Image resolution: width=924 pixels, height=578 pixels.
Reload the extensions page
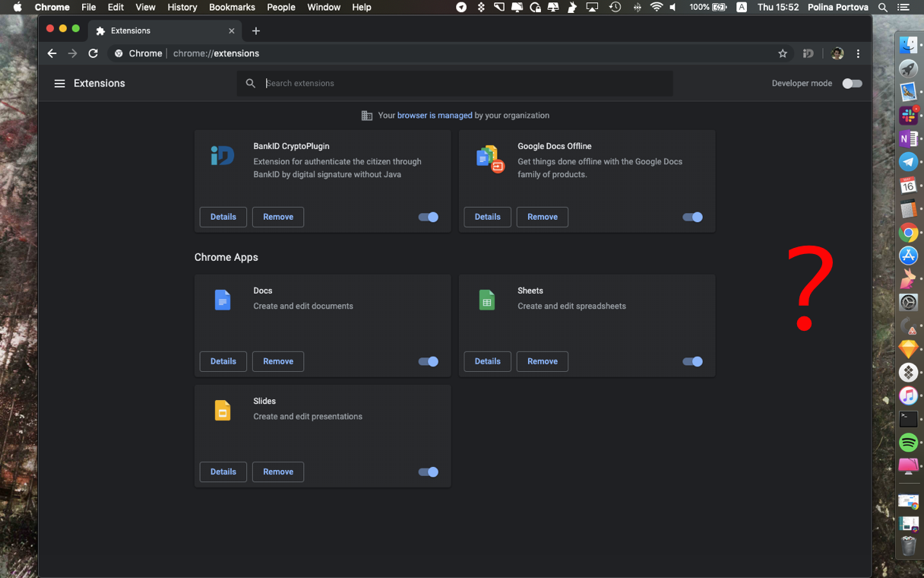pyautogui.click(x=93, y=53)
